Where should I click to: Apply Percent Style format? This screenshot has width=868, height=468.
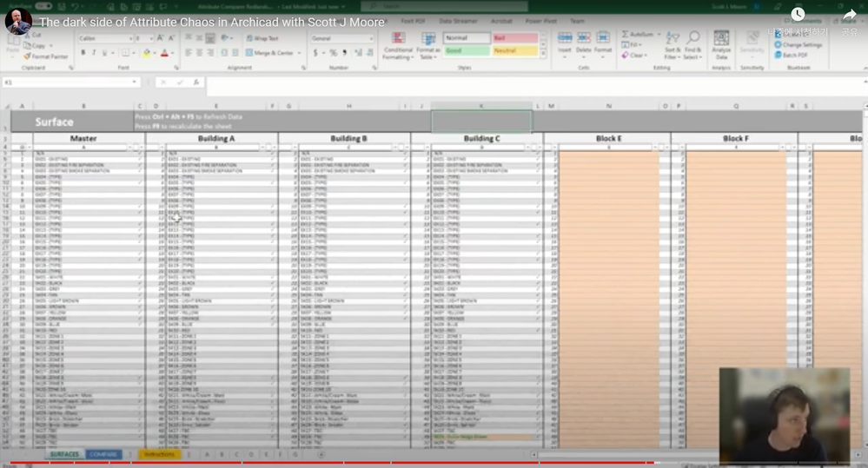[334, 53]
